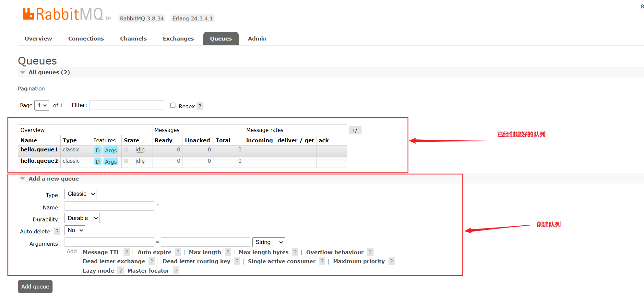This screenshot has height=306, width=644.
Task: Click the help icon next to Regex
Action: (200, 106)
